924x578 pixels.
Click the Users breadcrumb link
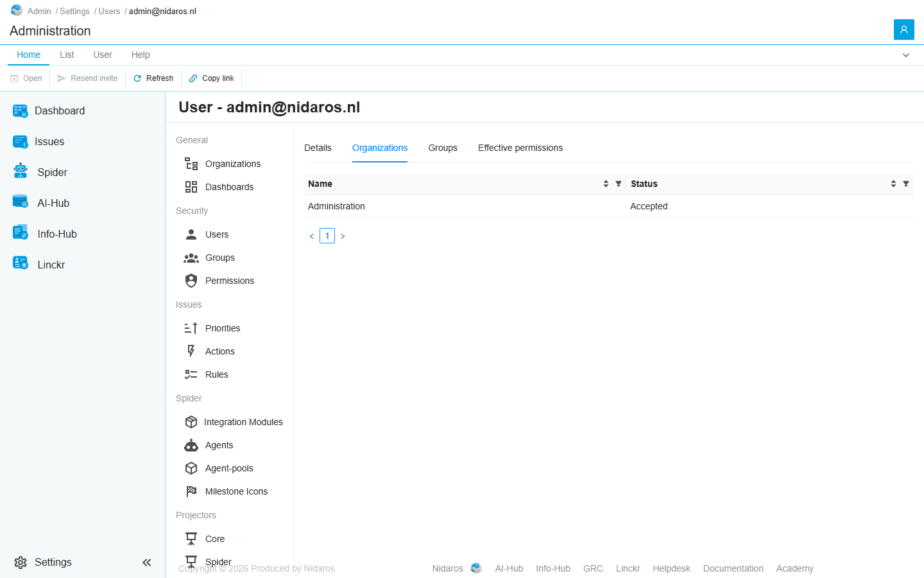[110, 11]
